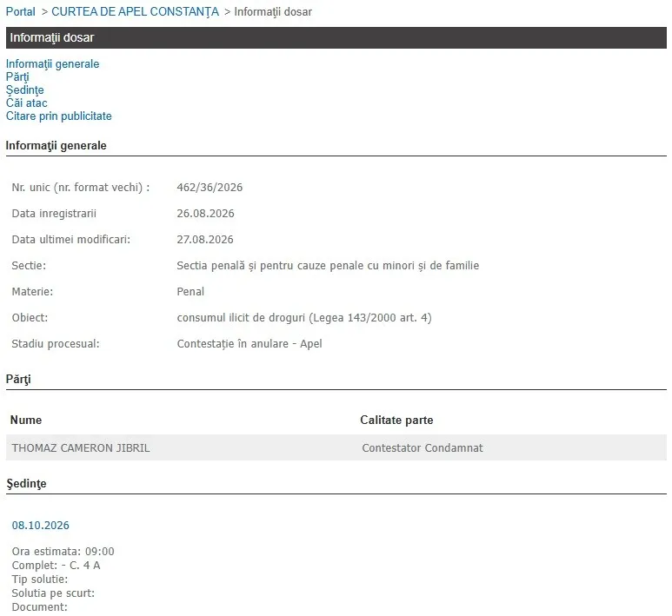This screenshot has height=616, width=672.
Task: Select case number 462/36/2026
Action: click(x=210, y=187)
